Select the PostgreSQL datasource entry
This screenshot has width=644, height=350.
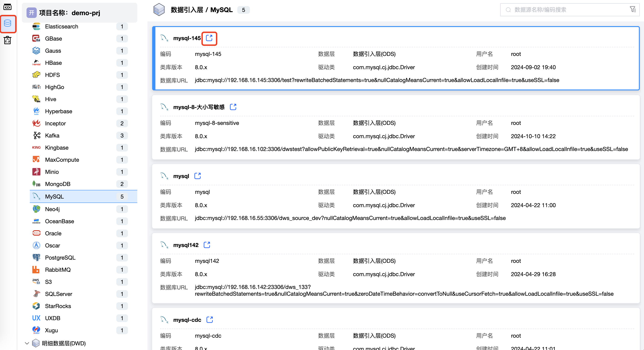point(60,257)
